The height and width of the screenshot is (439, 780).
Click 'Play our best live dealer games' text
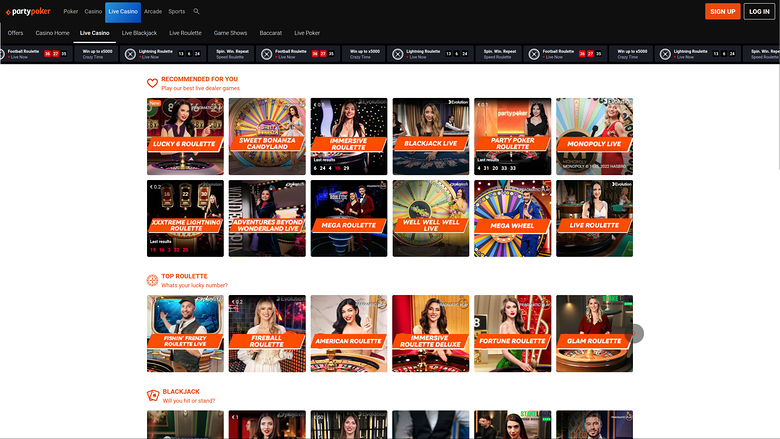pyautogui.click(x=200, y=88)
